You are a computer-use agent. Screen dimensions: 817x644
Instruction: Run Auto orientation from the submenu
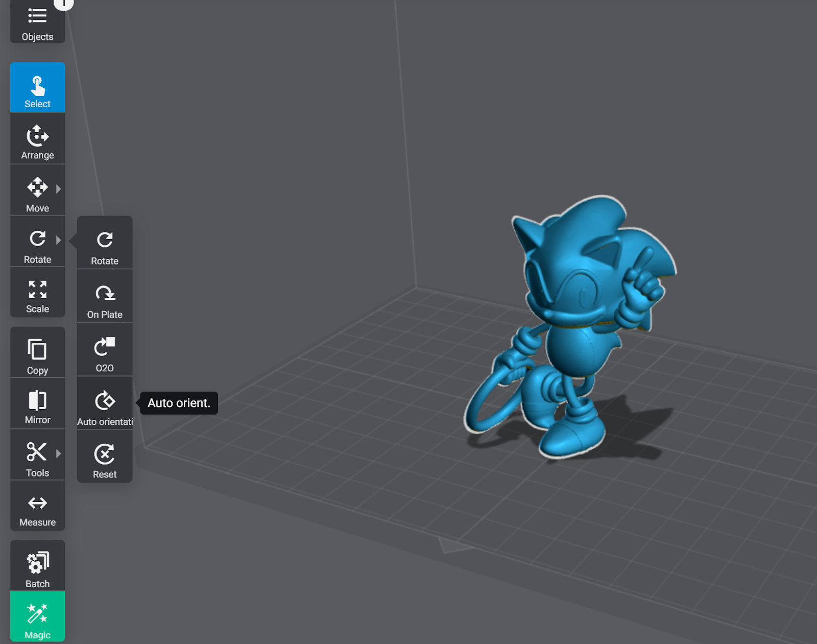105,403
